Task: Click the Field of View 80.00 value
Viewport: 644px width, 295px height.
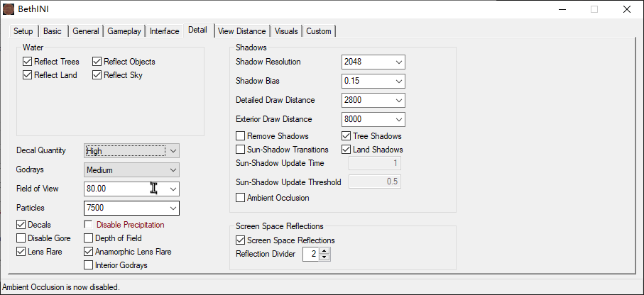Action: (96, 189)
